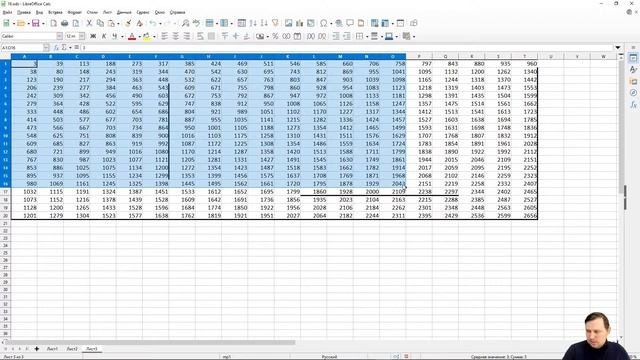The image size is (640, 360).
Task: Select all cells with the corner button
Action: (x=5, y=56)
